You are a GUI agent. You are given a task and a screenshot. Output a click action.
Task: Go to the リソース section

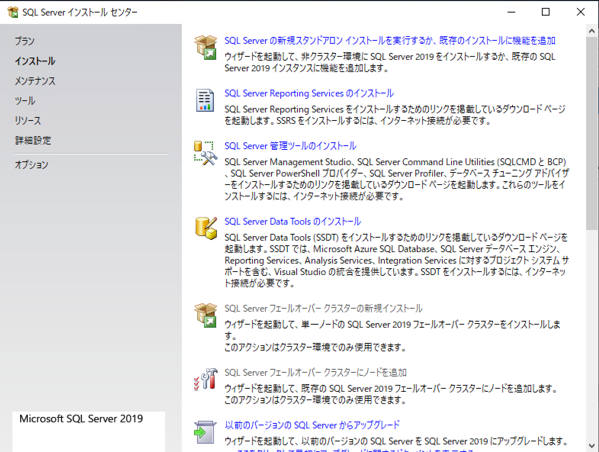tap(28, 120)
